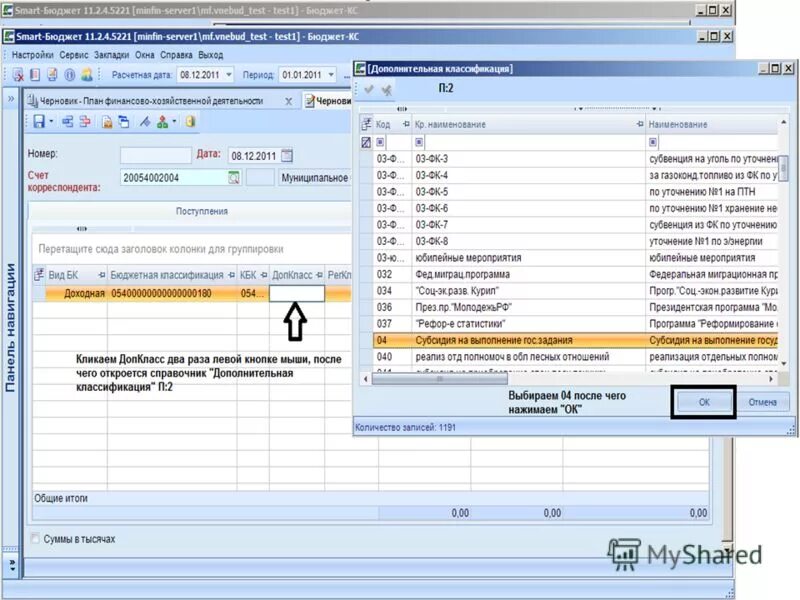Click OK button in Дополнительная классификация dialog
Screen dimensions: 800x600
(704, 402)
